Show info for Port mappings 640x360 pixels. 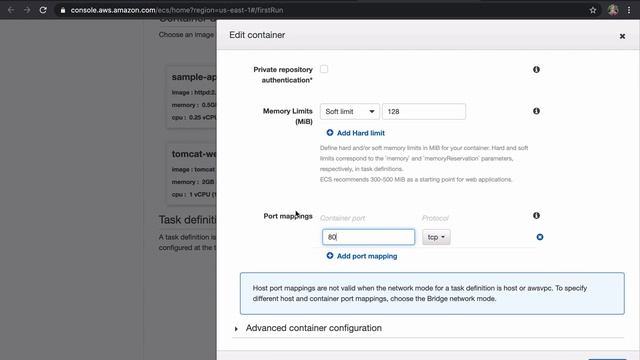pyautogui.click(x=536, y=216)
